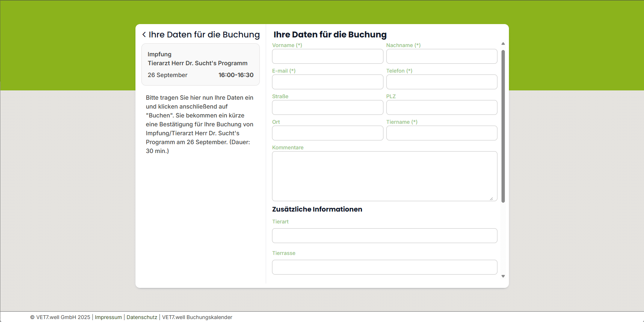Open VET7.well Buchungskalender footer link
The width and height of the screenshot is (644, 322).
click(x=197, y=317)
